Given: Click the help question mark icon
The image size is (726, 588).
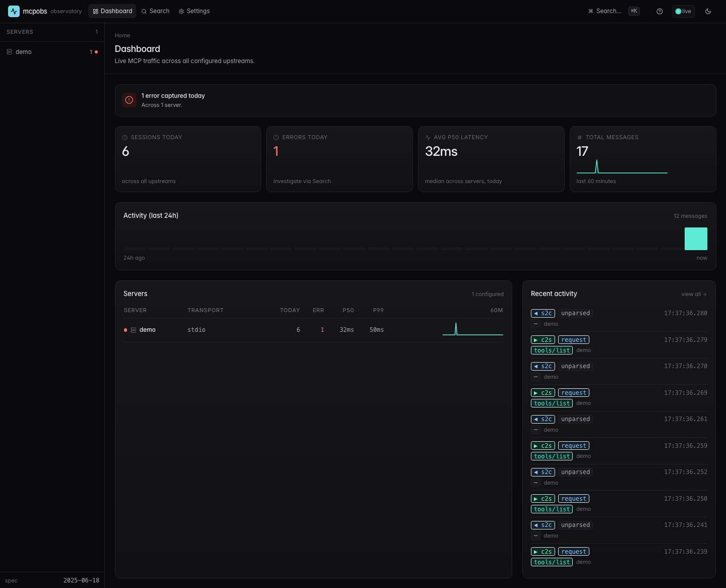Looking at the screenshot, I should pos(659,11).
